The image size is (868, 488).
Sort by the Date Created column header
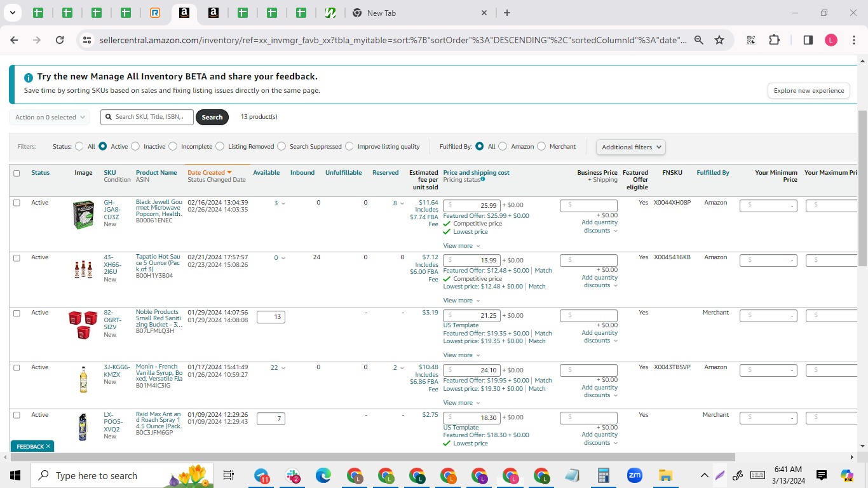coord(209,173)
